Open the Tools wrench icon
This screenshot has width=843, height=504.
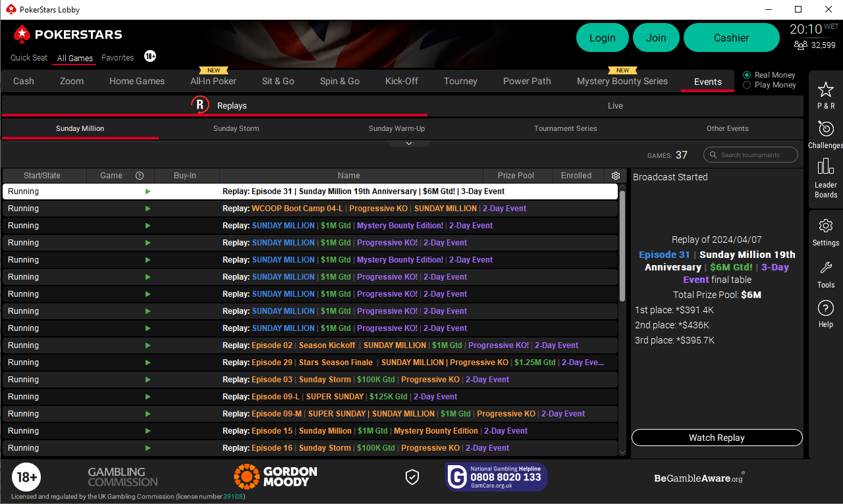(826, 268)
